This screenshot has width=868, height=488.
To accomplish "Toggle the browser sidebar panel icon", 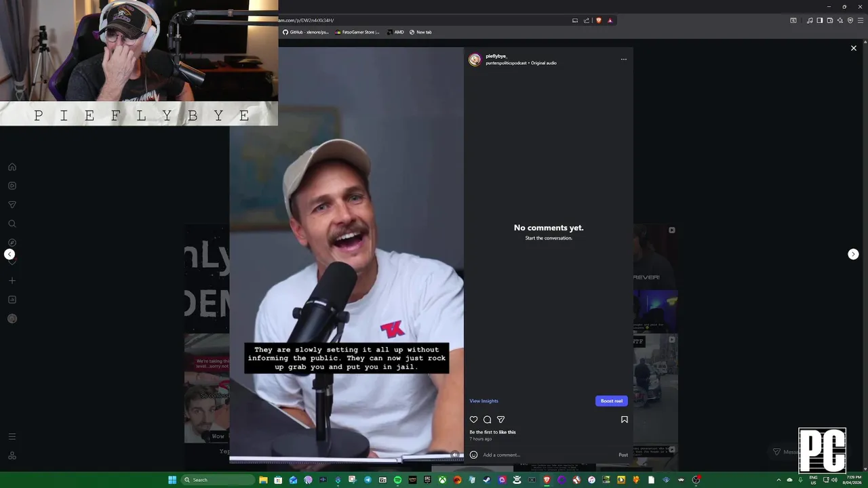I will (819, 20).
